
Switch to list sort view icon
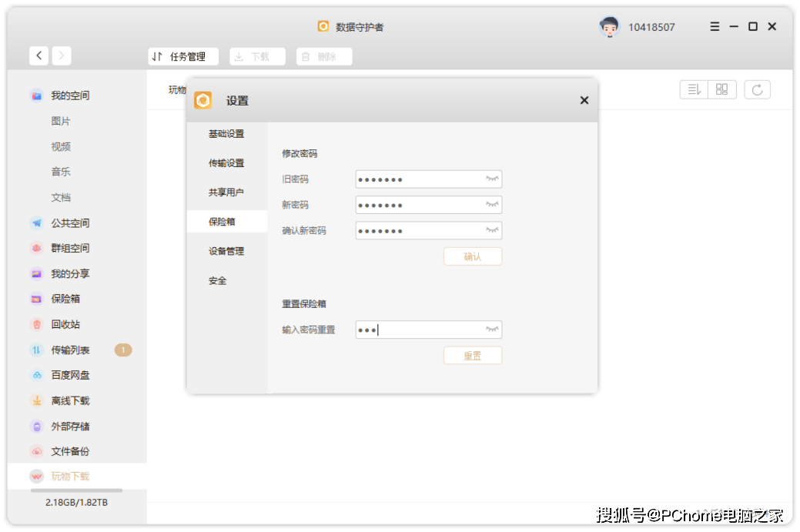point(694,90)
